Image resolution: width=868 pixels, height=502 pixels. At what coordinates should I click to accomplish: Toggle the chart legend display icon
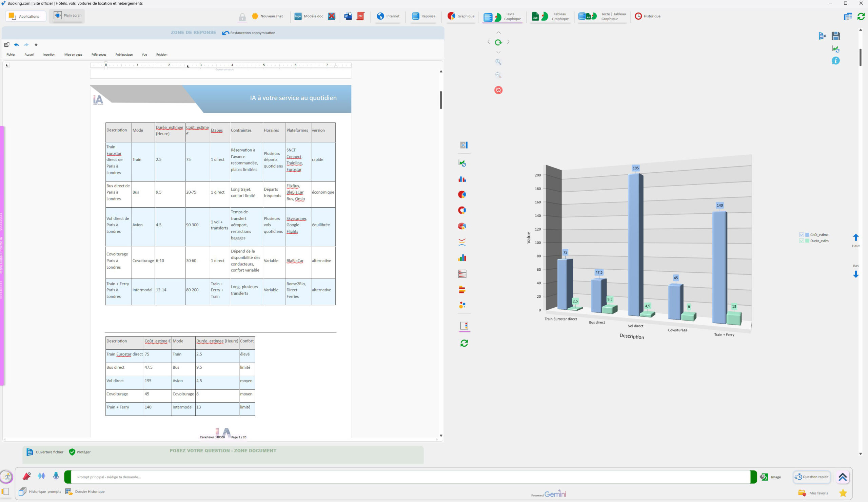(x=464, y=326)
